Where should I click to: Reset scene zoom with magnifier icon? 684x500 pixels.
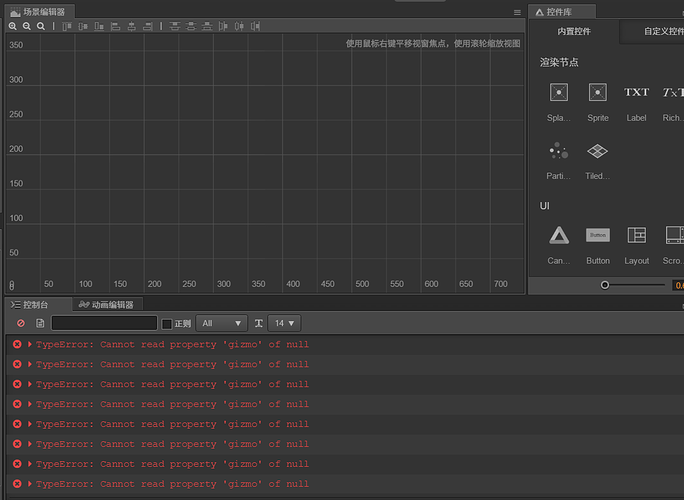pos(41,26)
